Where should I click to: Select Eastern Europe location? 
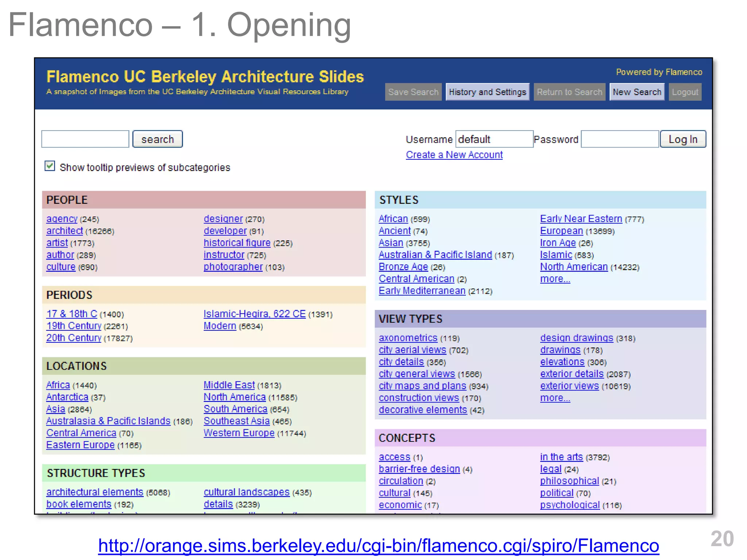pyautogui.click(x=80, y=445)
